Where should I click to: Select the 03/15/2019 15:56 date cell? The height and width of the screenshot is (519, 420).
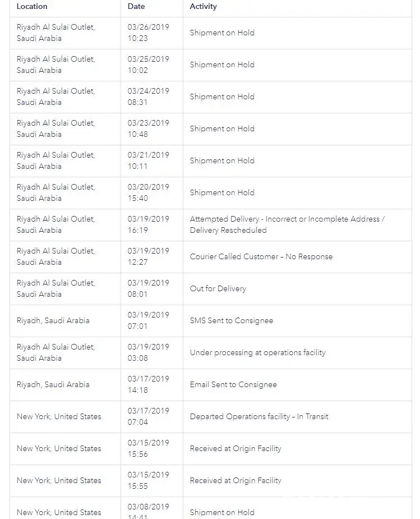148,448
